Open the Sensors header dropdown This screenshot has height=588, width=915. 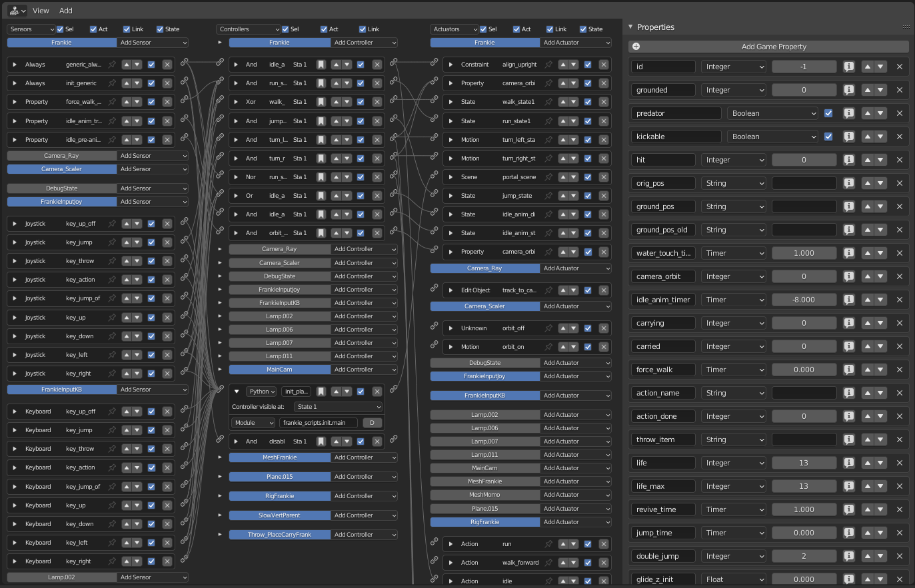pos(31,29)
